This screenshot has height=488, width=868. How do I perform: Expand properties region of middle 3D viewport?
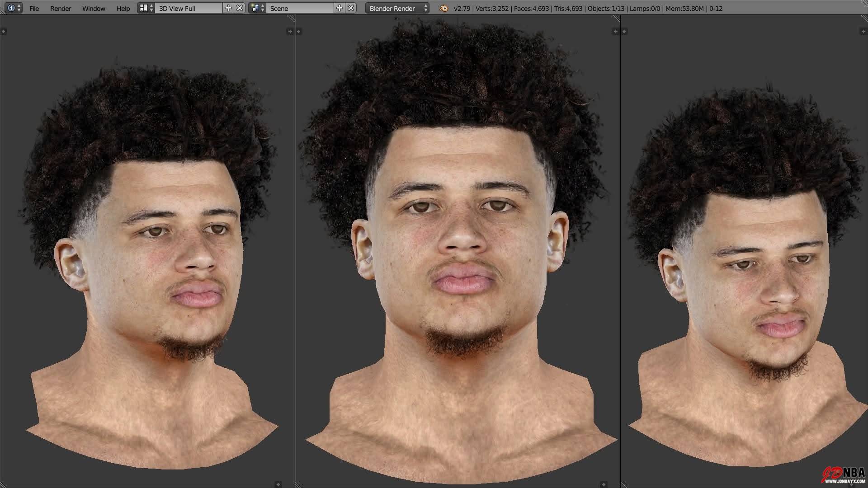coord(615,31)
